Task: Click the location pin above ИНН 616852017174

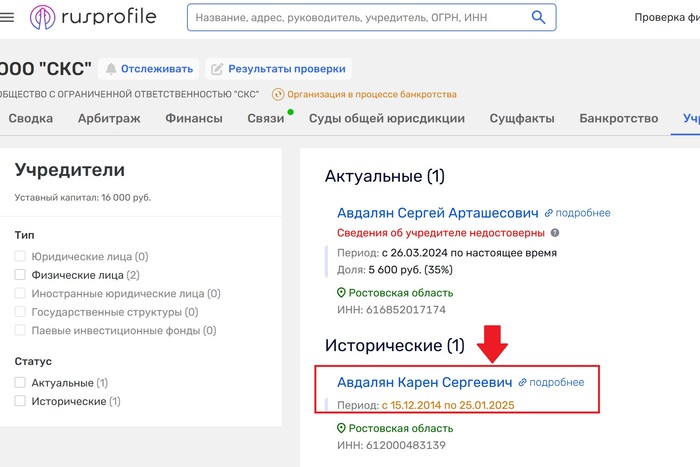Action: click(x=341, y=293)
